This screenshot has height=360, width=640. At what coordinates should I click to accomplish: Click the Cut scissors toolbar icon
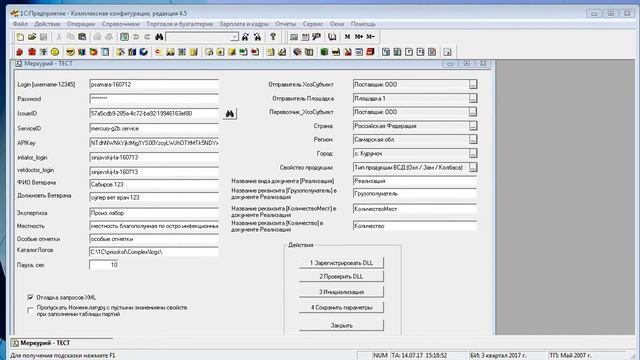tap(59, 37)
